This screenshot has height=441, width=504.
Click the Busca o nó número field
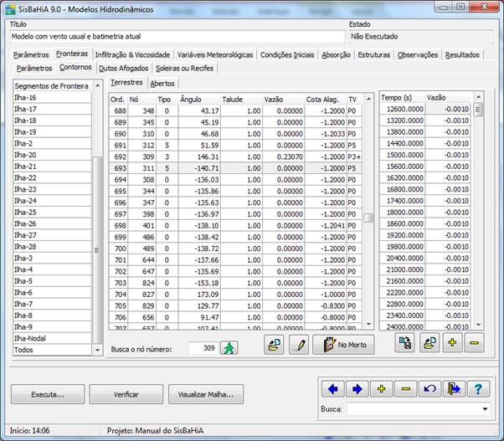[x=203, y=348]
